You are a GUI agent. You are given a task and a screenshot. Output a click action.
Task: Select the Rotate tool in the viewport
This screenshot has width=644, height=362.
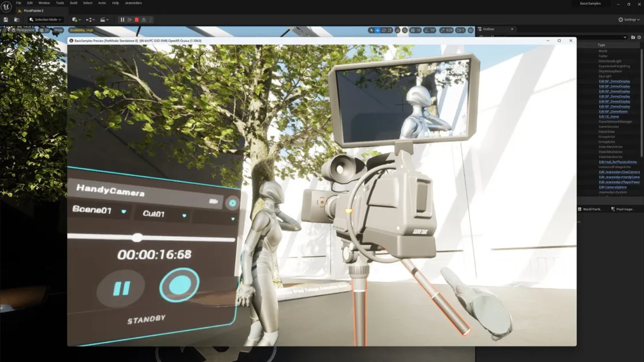384,29
